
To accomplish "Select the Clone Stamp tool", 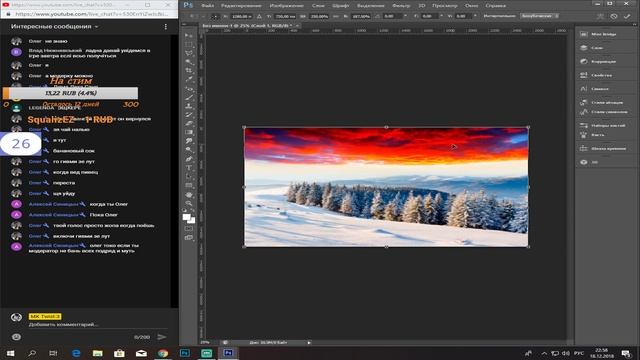I will click(189, 106).
